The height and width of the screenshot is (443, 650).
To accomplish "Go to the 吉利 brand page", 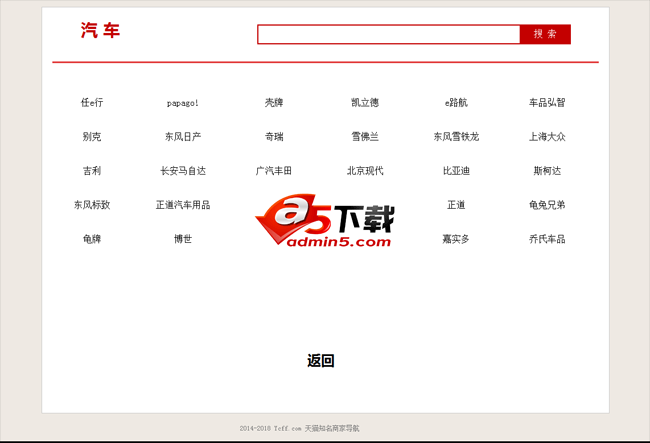I will 92,170.
